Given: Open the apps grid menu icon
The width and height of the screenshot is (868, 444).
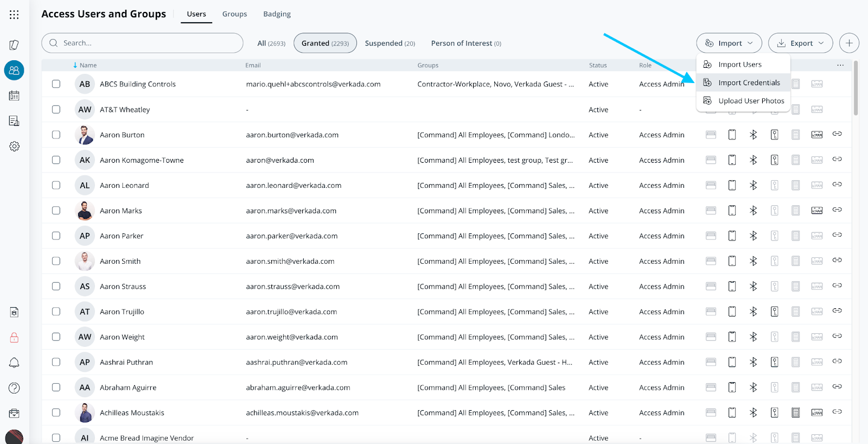Looking at the screenshot, I should pos(14,15).
